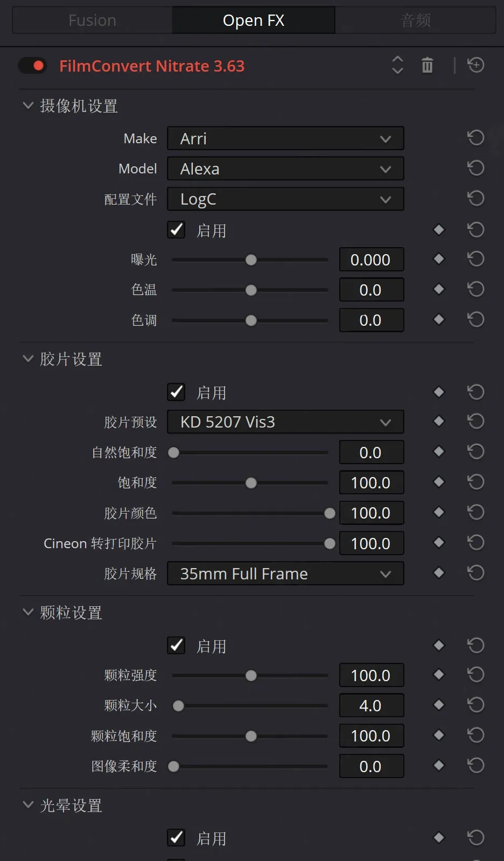Click the 光晕设置 (halation settings) section header

(x=71, y=806)
